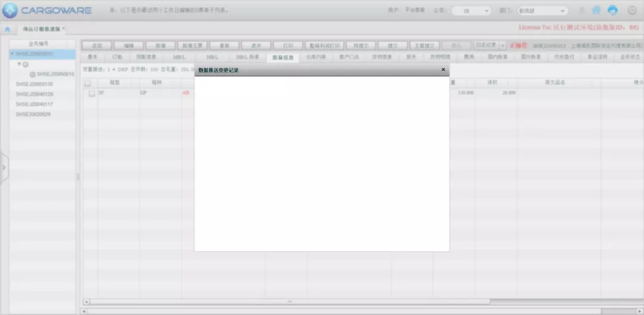
Task: Collapse the round-icon child tree node
Action: coord(19,64)
